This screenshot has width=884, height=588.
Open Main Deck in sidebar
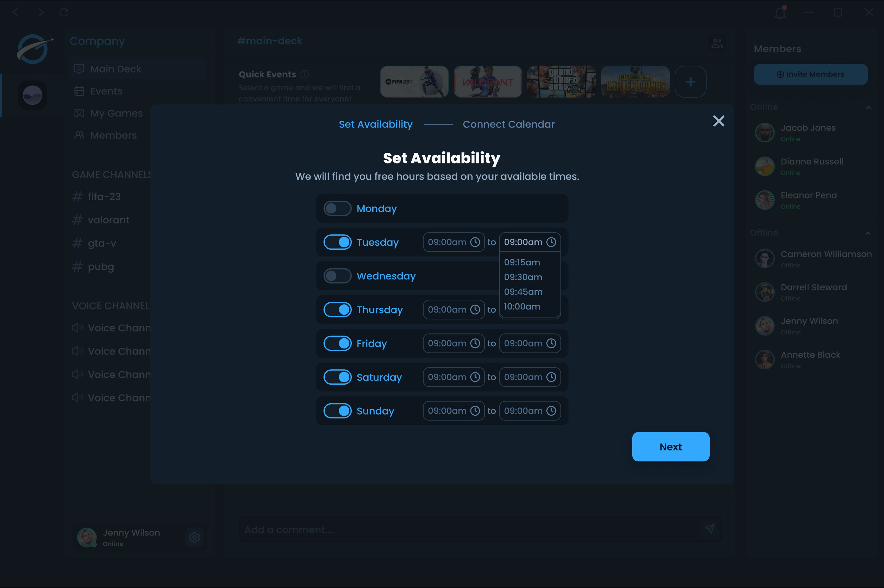point(137,69)
